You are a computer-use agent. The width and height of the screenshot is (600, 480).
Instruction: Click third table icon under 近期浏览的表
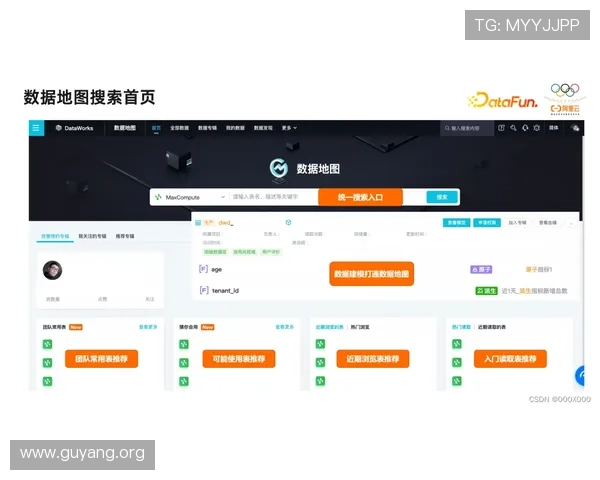pos(320,381)
